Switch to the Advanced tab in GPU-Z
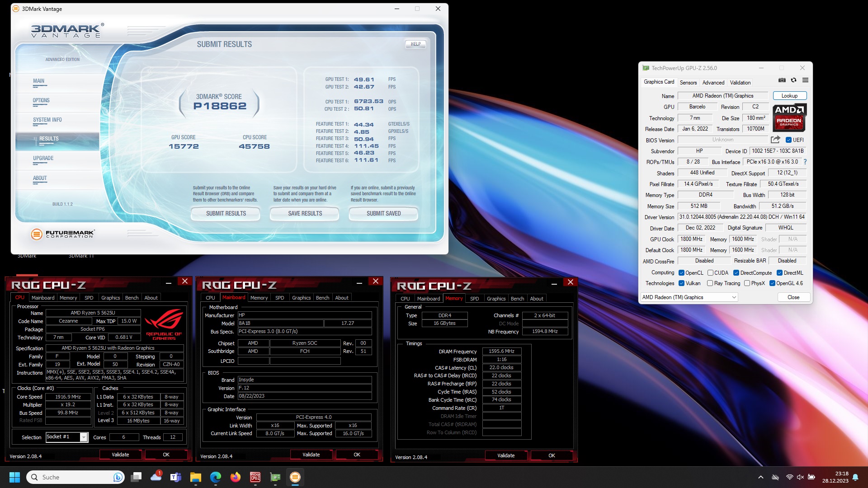This screenshot has height=488, width=868. point(713,83)
